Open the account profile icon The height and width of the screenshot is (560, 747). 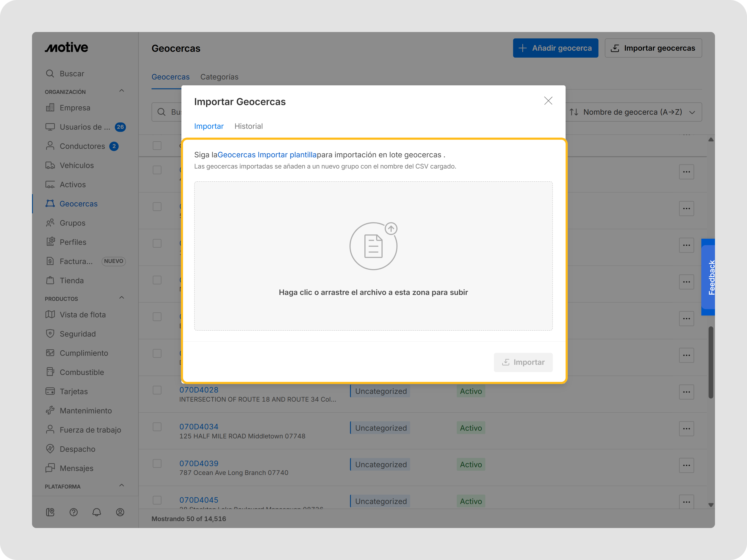(120, 512)
